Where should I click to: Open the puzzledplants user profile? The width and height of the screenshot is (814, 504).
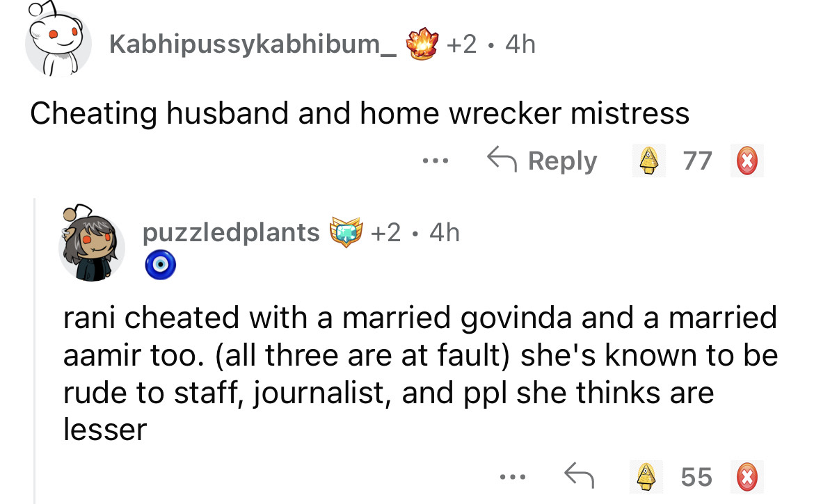[x=231, y=232]
